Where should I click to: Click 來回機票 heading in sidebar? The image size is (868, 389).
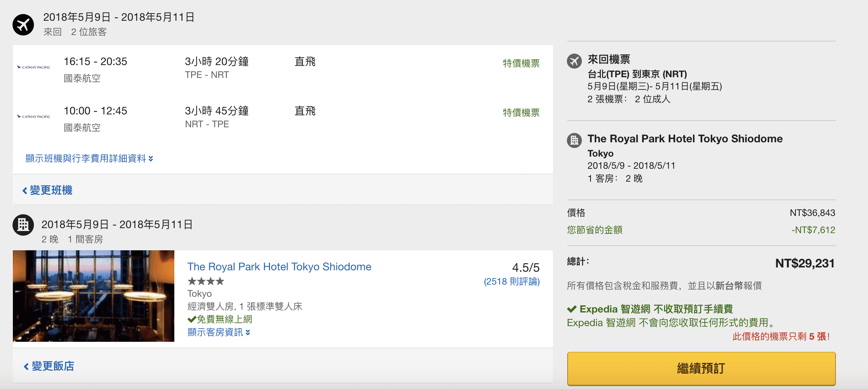click(609, 59)
